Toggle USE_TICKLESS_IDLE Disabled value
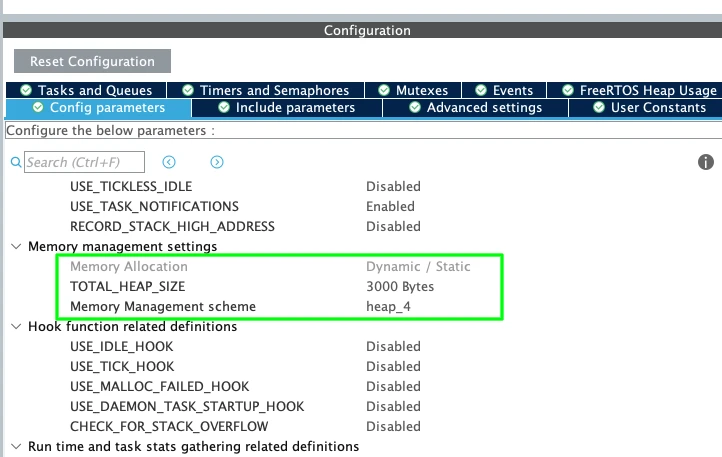Viewport: 722px width, 457px height. coord(393,186)
